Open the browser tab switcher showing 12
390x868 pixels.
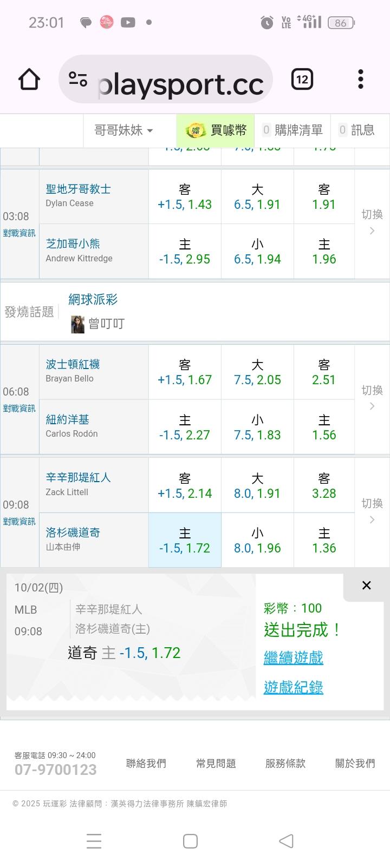[x=302, y=80]
